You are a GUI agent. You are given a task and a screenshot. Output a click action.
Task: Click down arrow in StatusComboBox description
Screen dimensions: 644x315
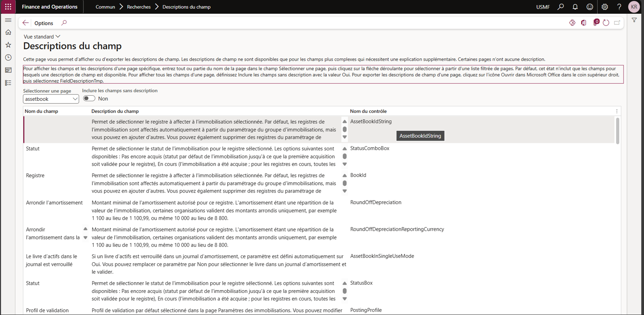[344, 164]
